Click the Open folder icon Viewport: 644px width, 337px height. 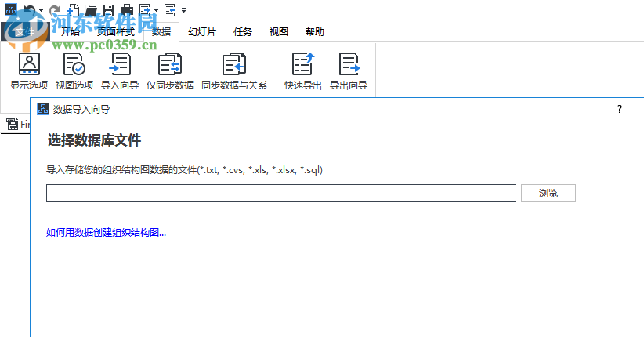[90, 10]
